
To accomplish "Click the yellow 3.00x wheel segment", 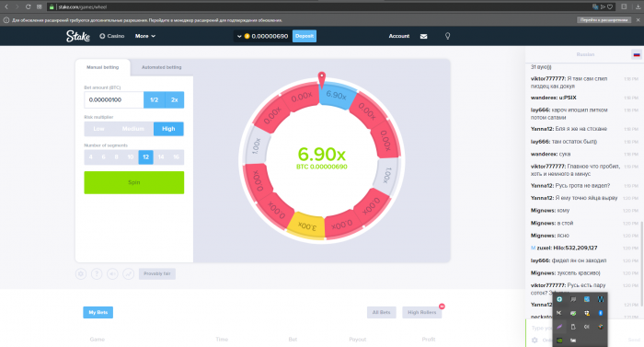I will tap(306, 226).
